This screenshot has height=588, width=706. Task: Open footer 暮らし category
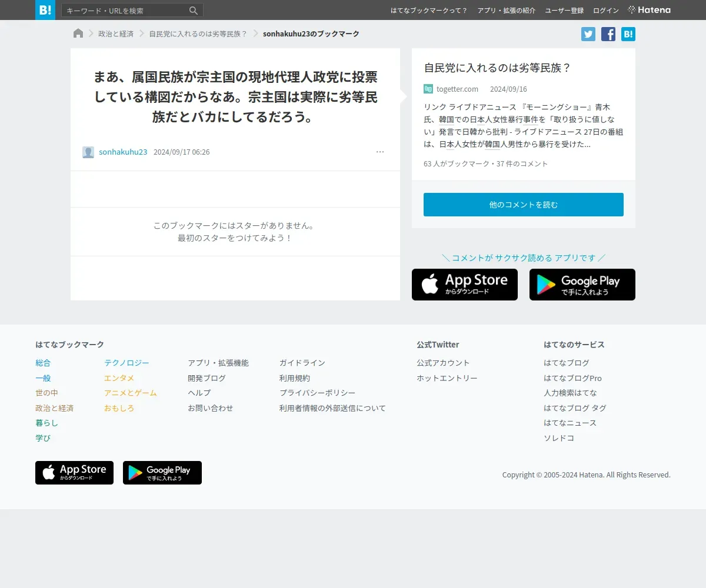46,423
